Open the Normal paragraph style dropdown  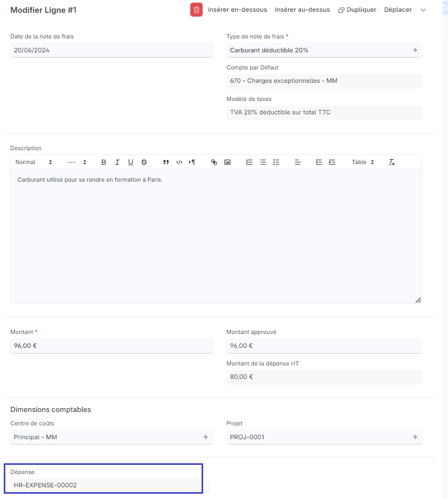pos(34,162)
